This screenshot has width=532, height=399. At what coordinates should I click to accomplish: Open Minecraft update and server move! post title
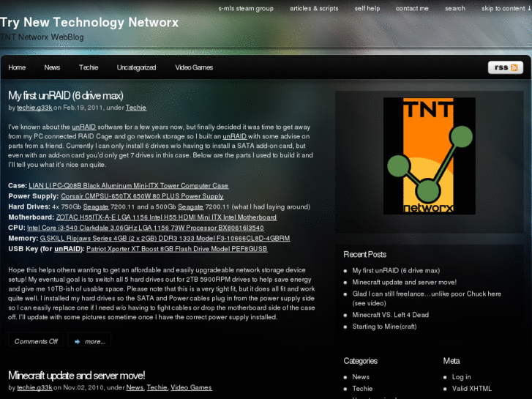[x=77, y=376]
